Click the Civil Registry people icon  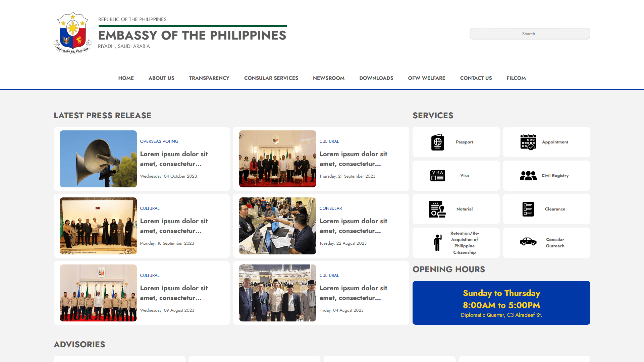tap(528, 176)
